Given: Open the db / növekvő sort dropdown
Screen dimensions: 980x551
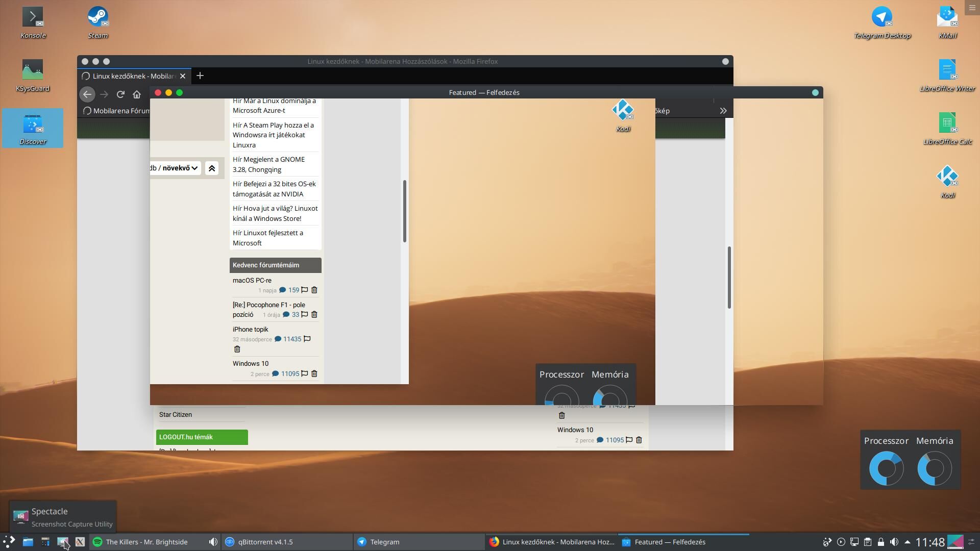Looking at the screenshot, I should click(175, 168).
